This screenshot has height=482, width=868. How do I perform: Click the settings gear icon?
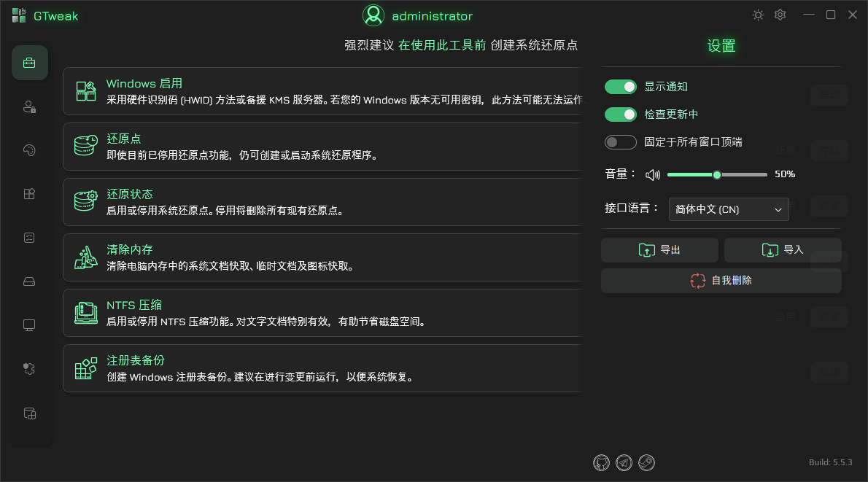[780, 15]
